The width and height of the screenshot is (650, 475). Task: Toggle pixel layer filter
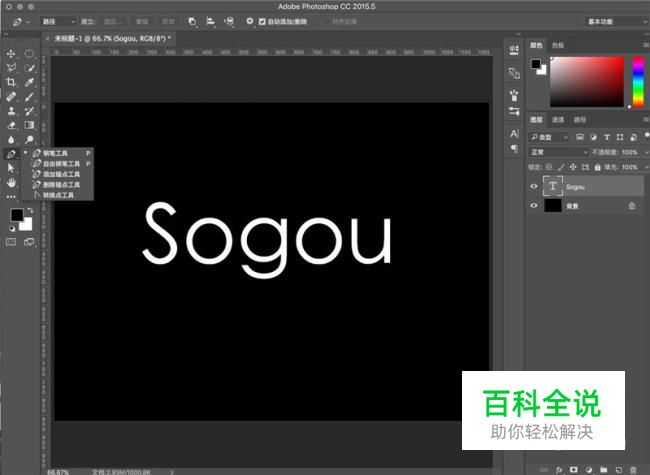pos(580,137)
